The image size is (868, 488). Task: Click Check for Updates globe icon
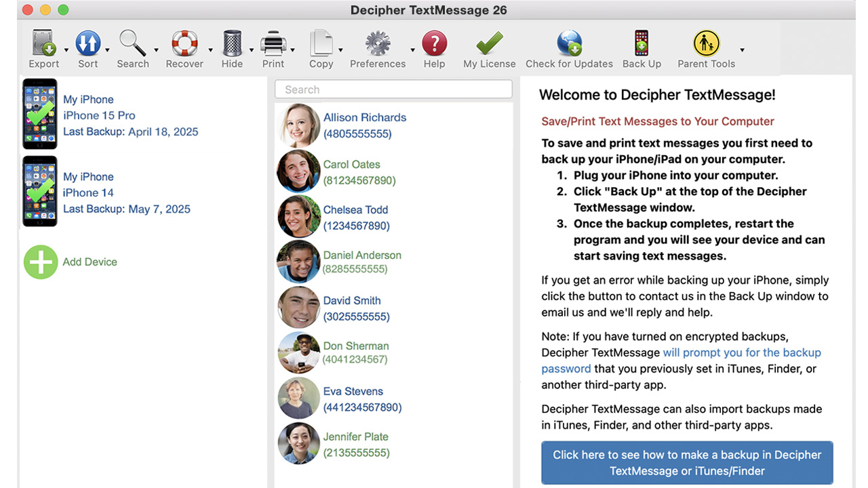pos(569,45)
